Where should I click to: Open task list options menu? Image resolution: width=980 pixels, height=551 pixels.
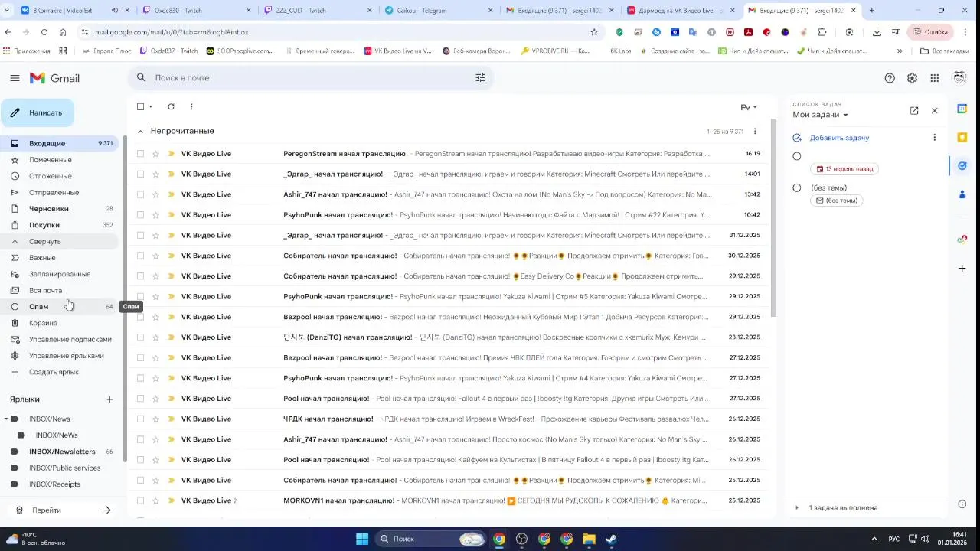point(934,138)
